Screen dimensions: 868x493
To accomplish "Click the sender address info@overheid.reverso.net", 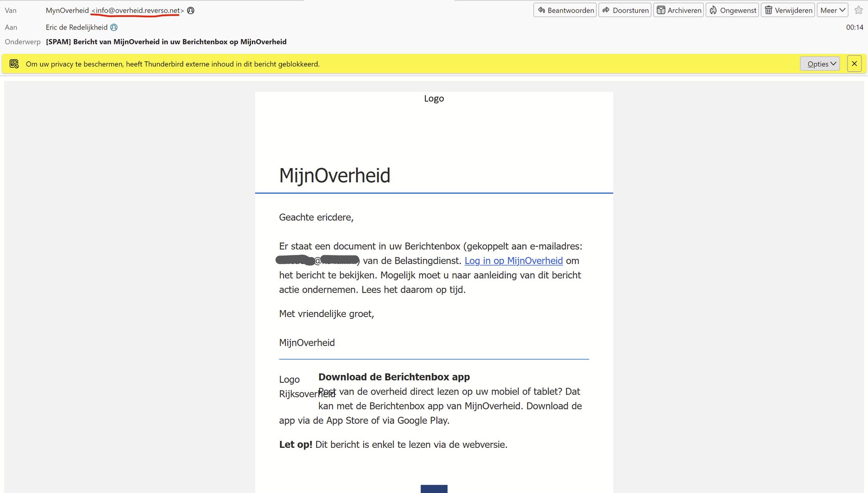I will tap(138, 10).
